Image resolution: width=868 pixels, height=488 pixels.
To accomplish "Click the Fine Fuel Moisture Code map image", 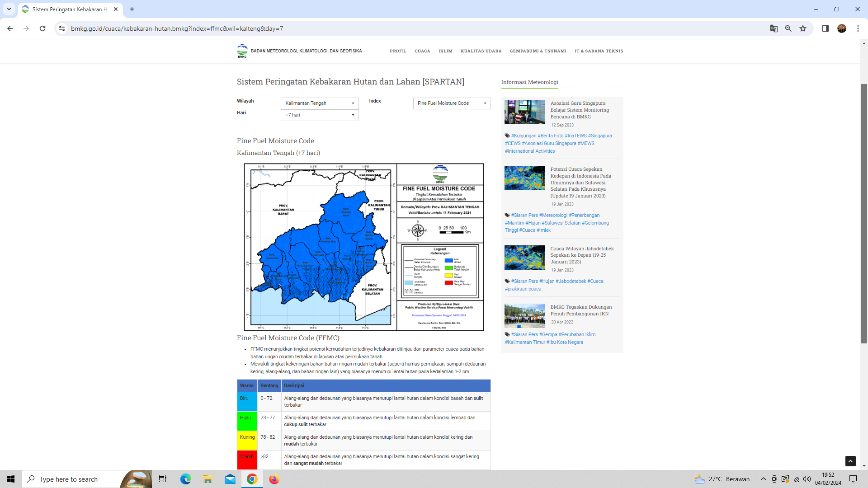I will (363, 247).
